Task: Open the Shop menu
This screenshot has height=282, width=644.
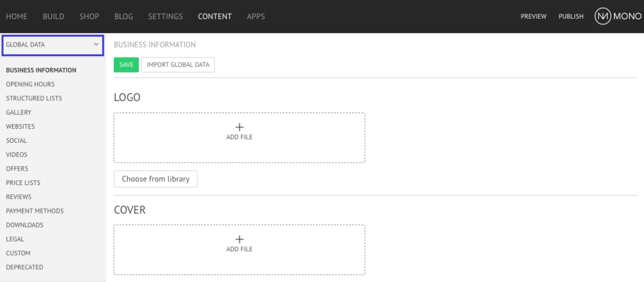Action: pos(89,16)
